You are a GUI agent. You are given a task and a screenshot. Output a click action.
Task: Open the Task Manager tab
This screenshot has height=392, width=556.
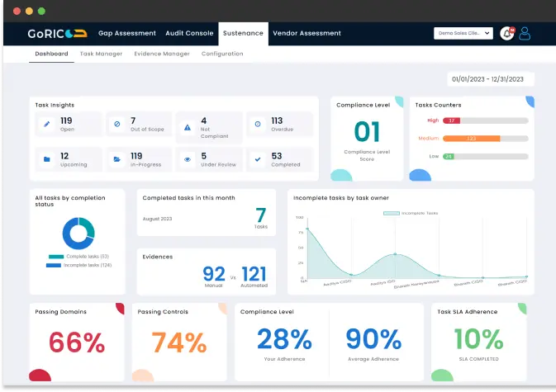(x=101, y=54)
